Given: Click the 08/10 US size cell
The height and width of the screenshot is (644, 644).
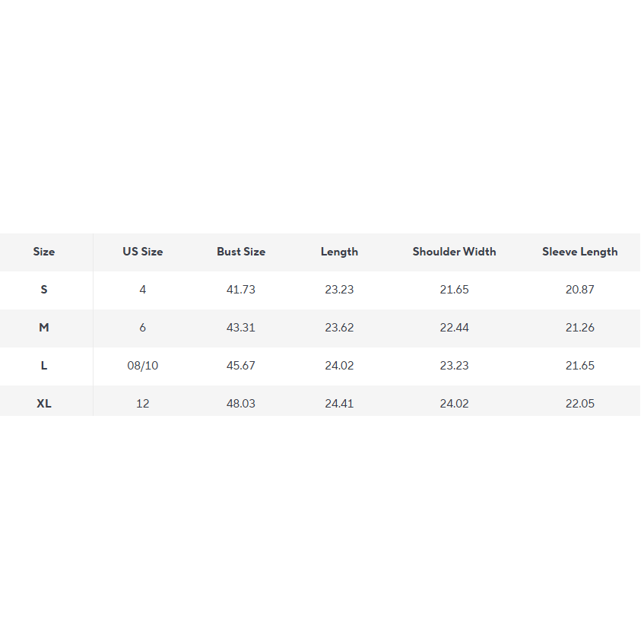Looking at the screenshot, I should click(143, 366).
